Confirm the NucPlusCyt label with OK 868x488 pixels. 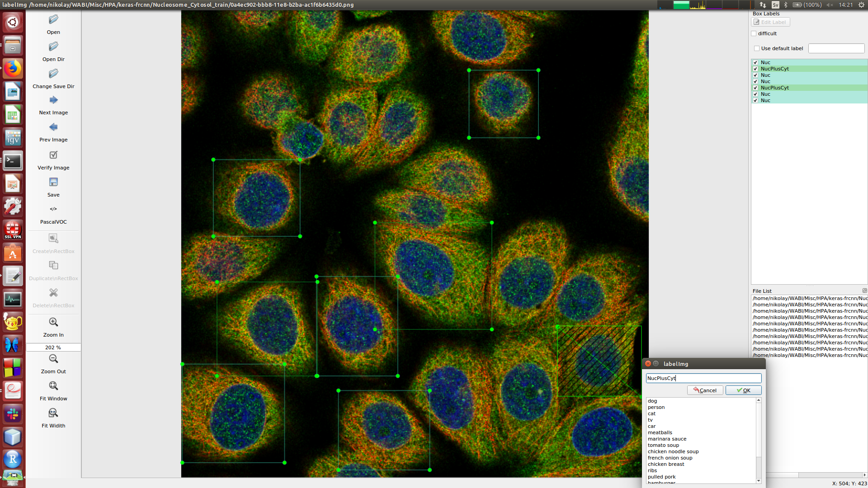[743, 390]
